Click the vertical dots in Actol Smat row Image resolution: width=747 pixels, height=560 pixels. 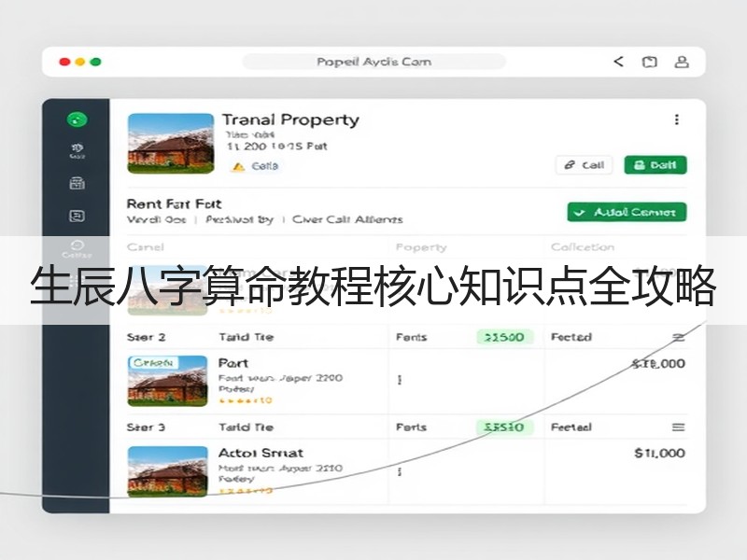point(400,471)
